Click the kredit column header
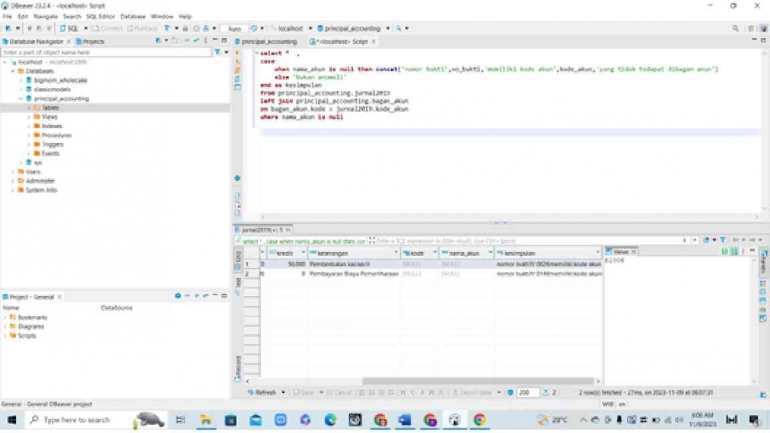 pos(285,253)
